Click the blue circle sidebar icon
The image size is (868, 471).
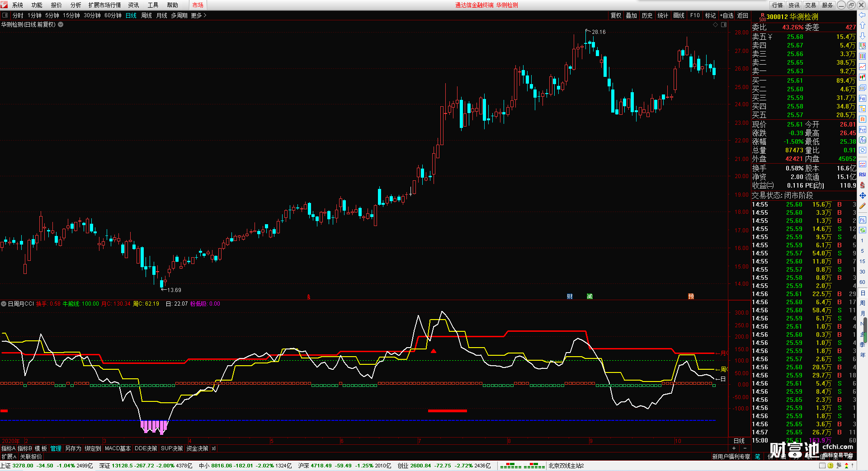[x=862, y=151]
